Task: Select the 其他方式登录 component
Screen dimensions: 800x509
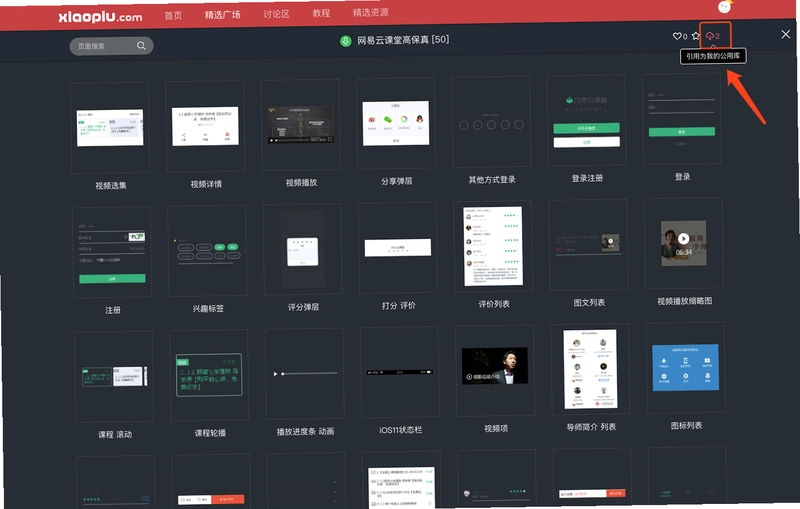Action: (491, 121)
